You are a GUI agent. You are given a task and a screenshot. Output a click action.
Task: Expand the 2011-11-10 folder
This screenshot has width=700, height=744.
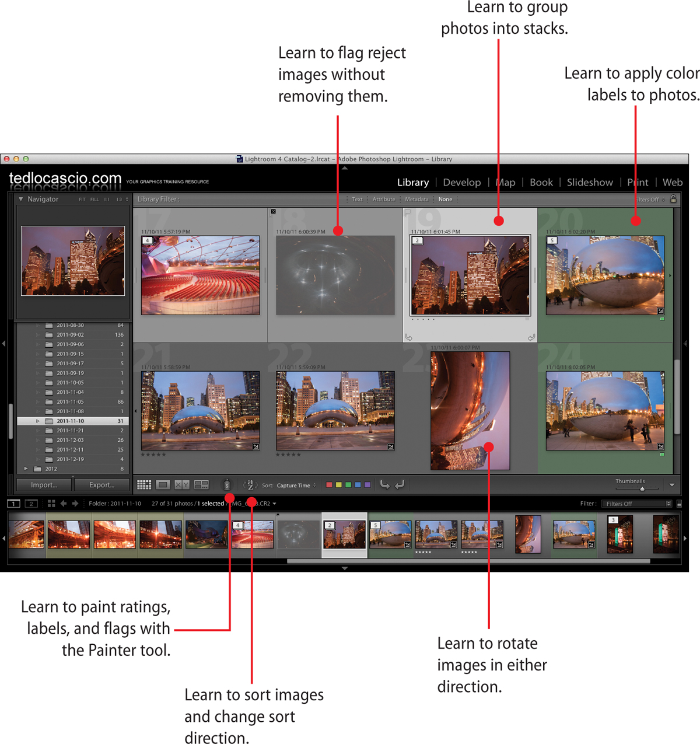pos(38,421)
